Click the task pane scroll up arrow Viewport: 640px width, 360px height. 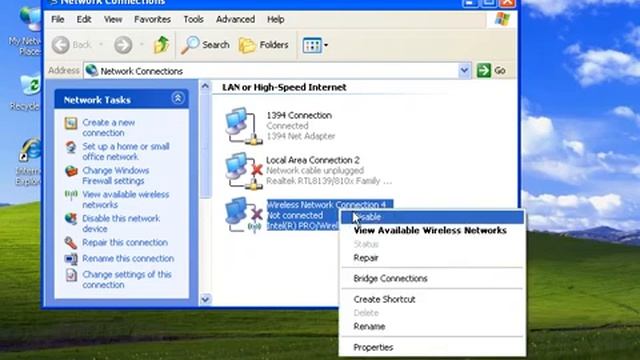pyautogui.click(x=205, y=86)
